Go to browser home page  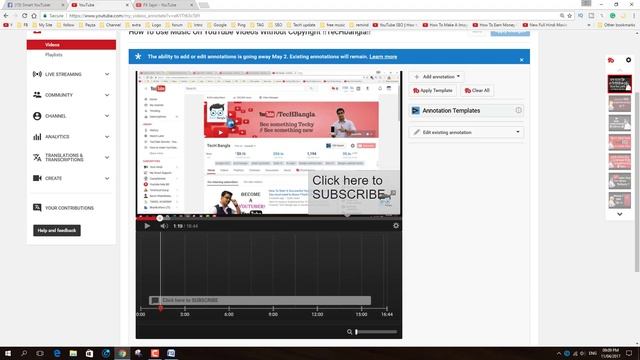[34, 16]
